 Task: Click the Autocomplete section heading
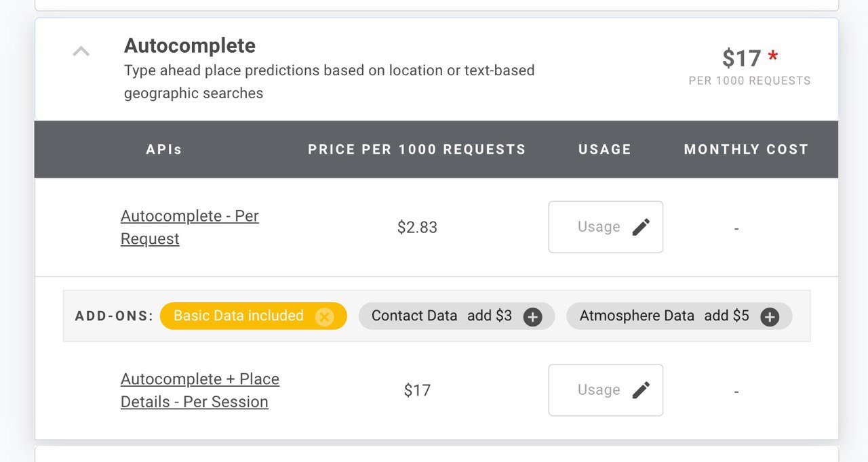tap(190, 46)
